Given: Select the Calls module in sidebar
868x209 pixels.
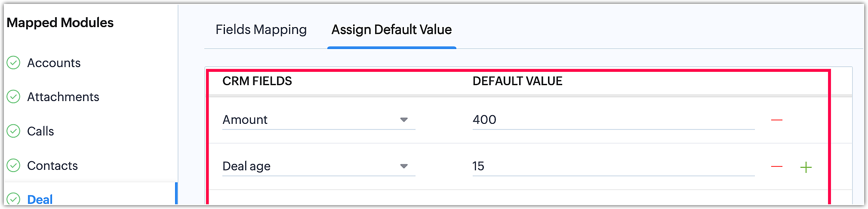Looking at the screenshot, I should click(40, 132).
